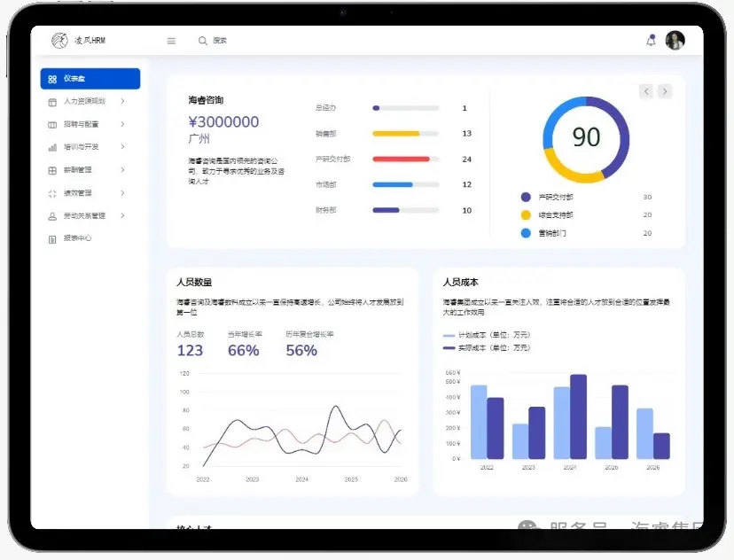Click the hamburger menu icon in header

pos(171,41)
